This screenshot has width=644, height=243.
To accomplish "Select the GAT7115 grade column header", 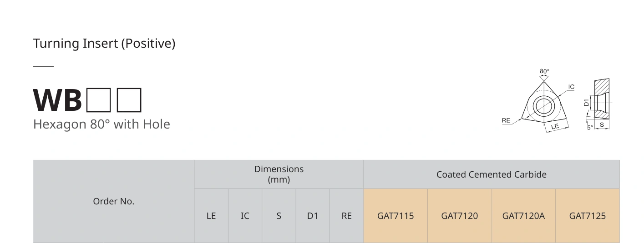I will coord(396,216).
